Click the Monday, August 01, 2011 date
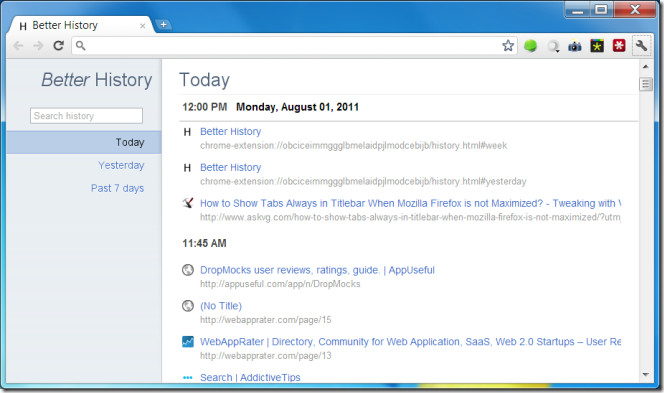 coord(297,107)
